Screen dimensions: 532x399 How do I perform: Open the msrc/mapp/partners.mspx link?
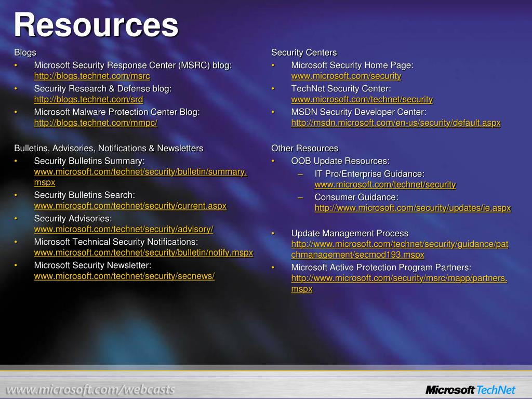coord(399,283)
